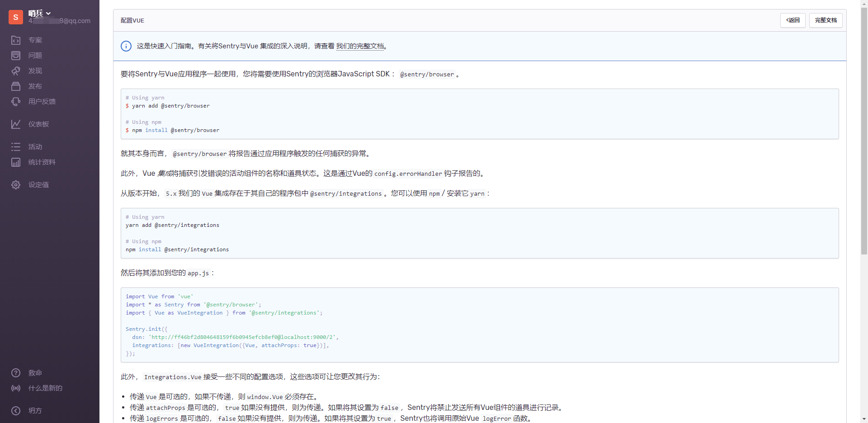Click 'npm install @sentry/integrations' code line

(x=177, y=249)
